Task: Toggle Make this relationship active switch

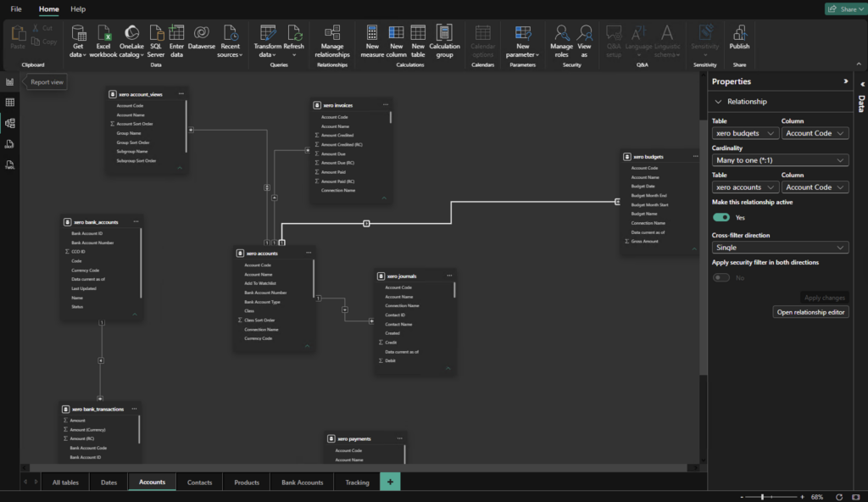Action: (721, 217)
